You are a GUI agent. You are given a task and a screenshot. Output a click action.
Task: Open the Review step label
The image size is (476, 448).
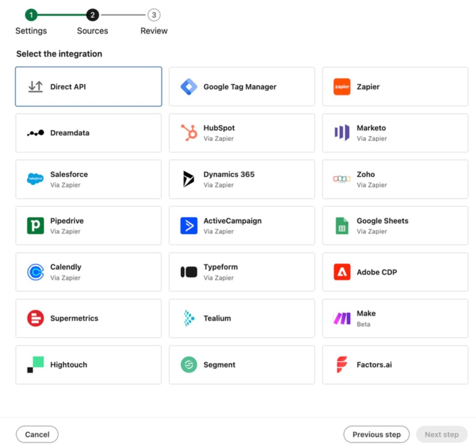(154, 31)
